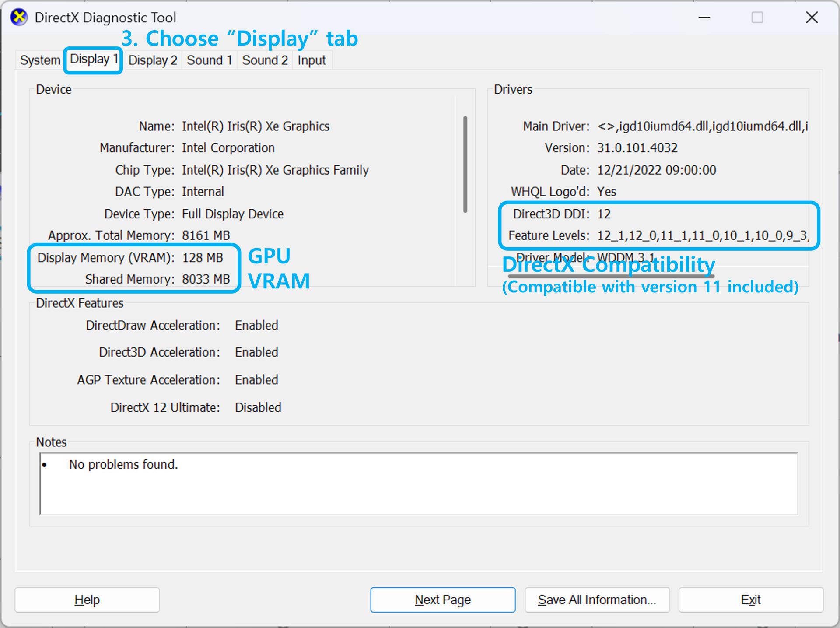Minimize the DirectX Diagnostic Tool window

coord(704,18)
